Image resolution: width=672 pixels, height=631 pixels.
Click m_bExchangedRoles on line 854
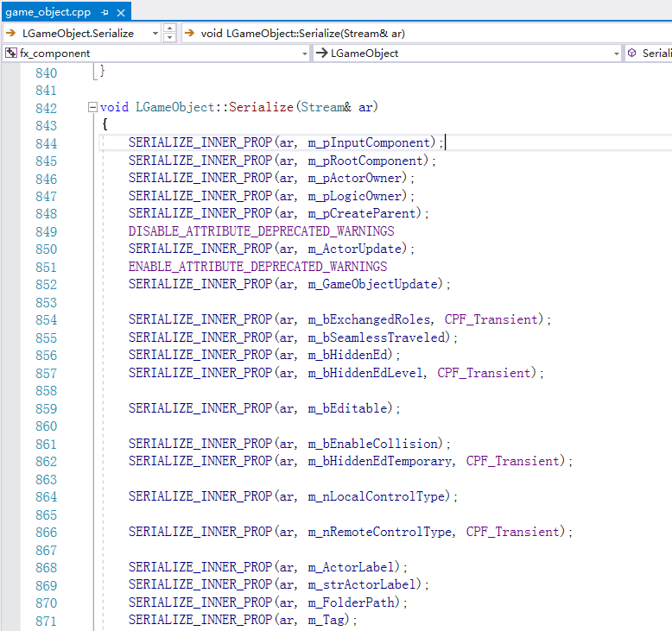point(369,319)
